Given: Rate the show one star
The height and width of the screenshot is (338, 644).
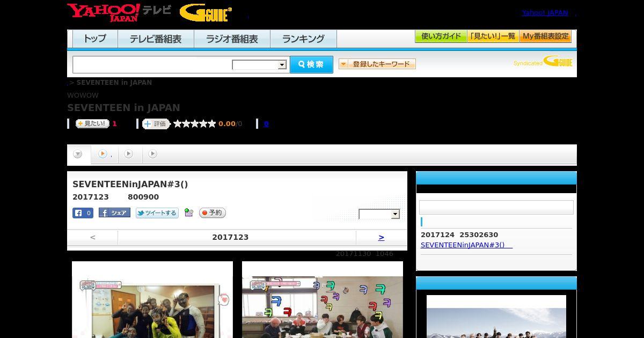Looking at the screenshot, I should pos(178,123).
